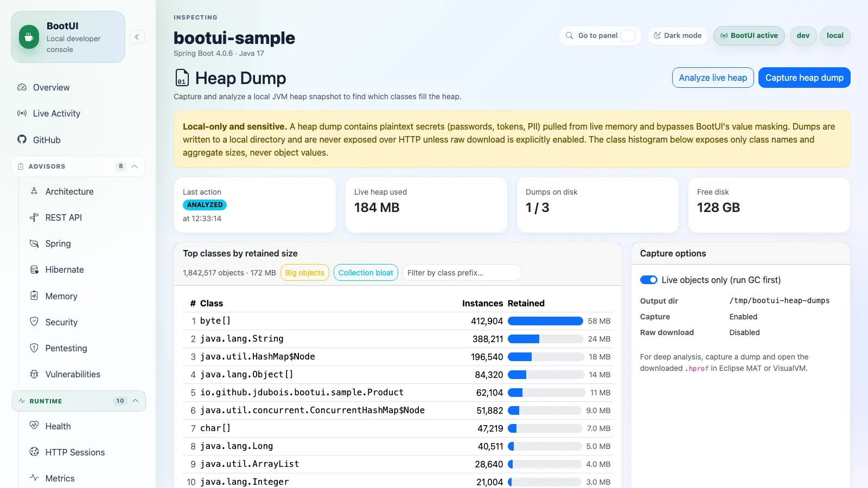Toggle the Collection bloat filter chip

pos(366,273)
